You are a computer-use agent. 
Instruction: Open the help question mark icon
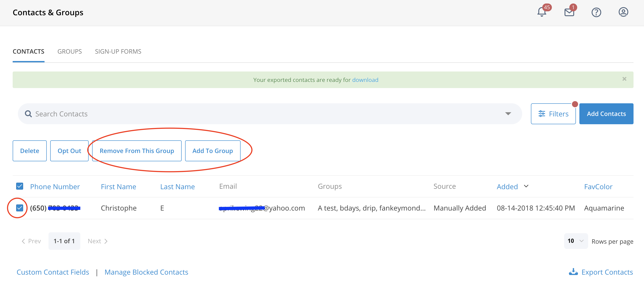click(596, 12)
